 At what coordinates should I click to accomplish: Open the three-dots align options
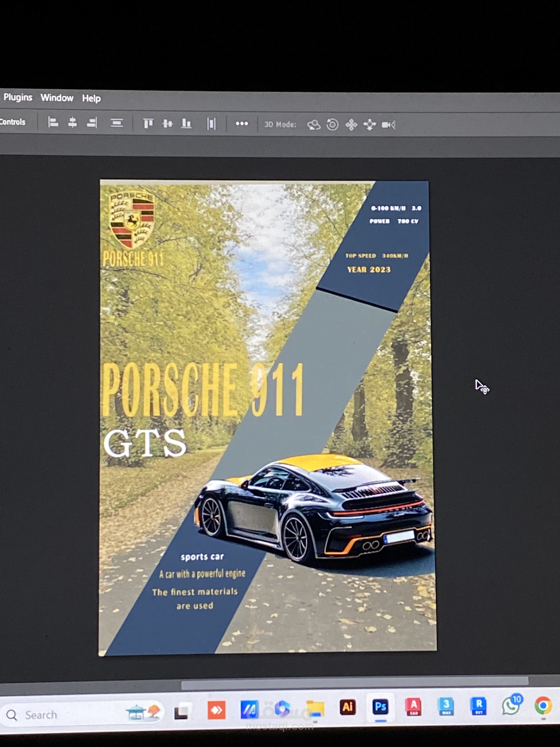point(242,124)
